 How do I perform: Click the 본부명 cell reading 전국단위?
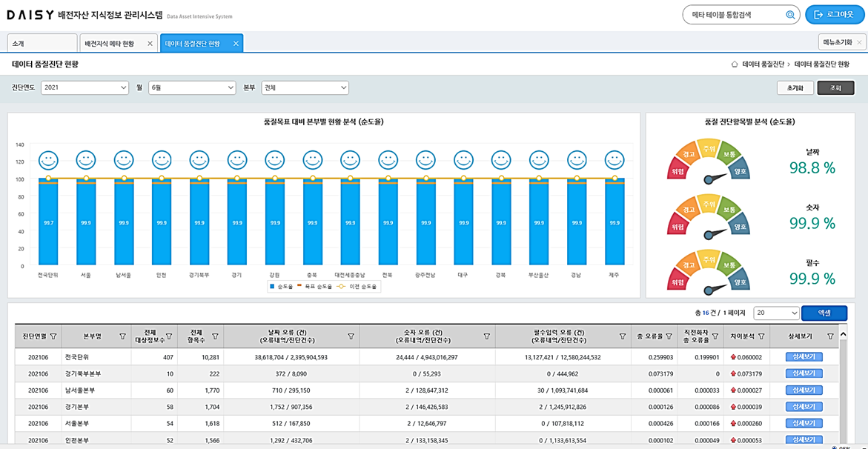pos(96,357)
